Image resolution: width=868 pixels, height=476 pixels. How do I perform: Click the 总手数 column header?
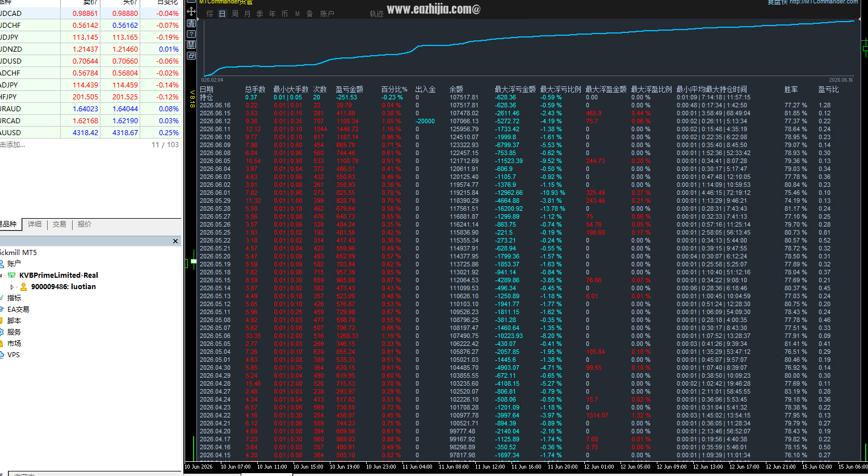[255, 89]
